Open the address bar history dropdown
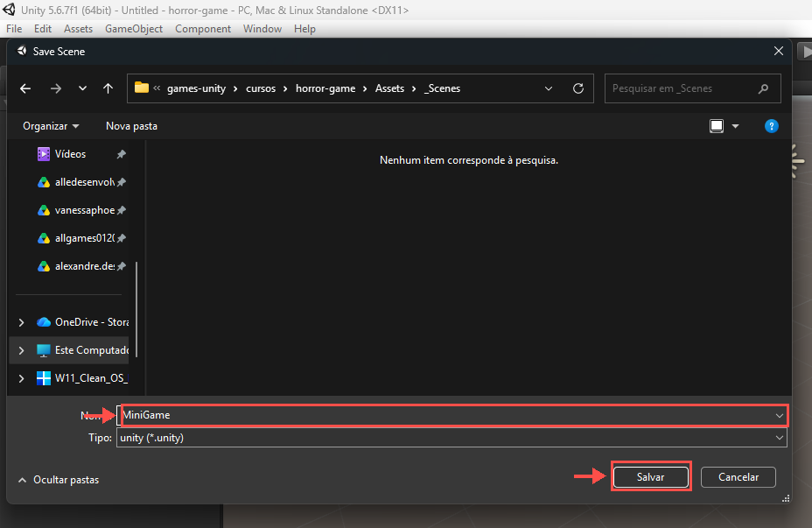812x528 pixels. (549, 88)
